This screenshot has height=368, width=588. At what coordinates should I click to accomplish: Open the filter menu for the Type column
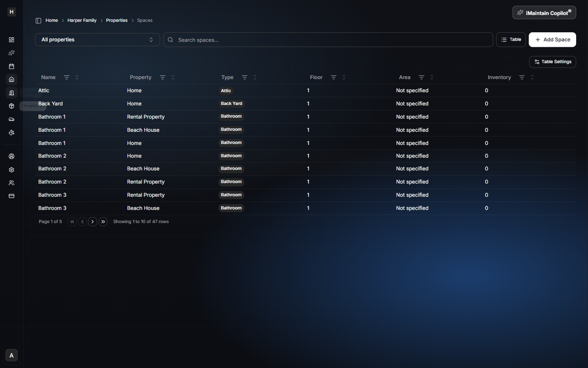(245, 77)
